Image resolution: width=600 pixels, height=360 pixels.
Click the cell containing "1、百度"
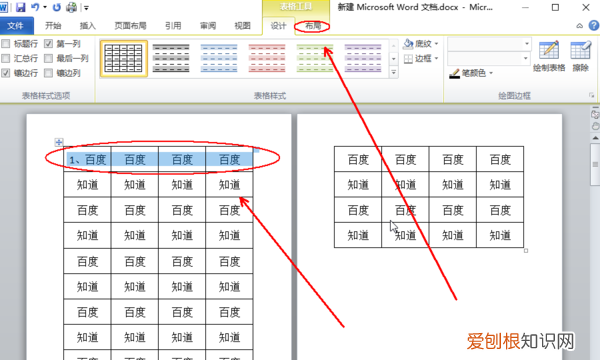pos(87,160)
